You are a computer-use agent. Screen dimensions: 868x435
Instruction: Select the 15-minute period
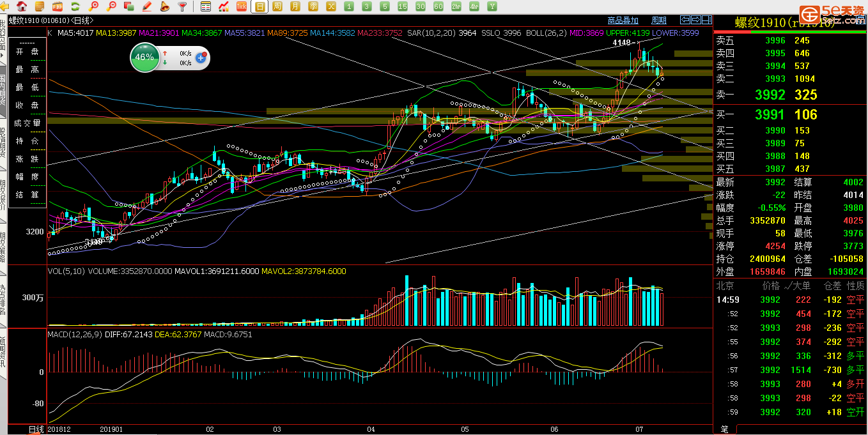click(403, 6)
